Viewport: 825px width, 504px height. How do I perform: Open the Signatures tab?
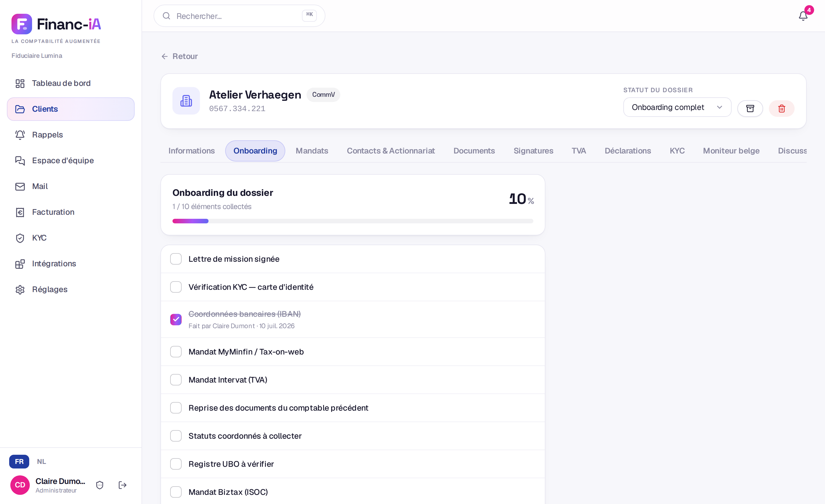(x=533, y=151)
